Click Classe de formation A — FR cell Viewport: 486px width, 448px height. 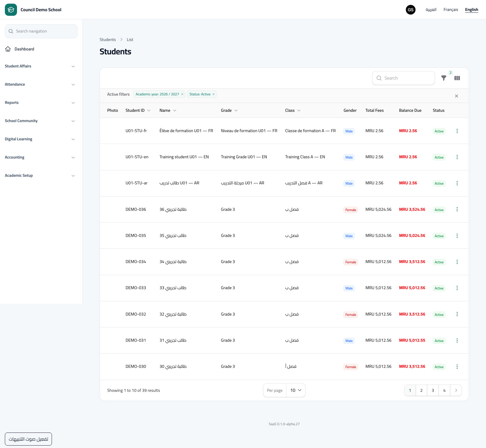pos(310,131)
